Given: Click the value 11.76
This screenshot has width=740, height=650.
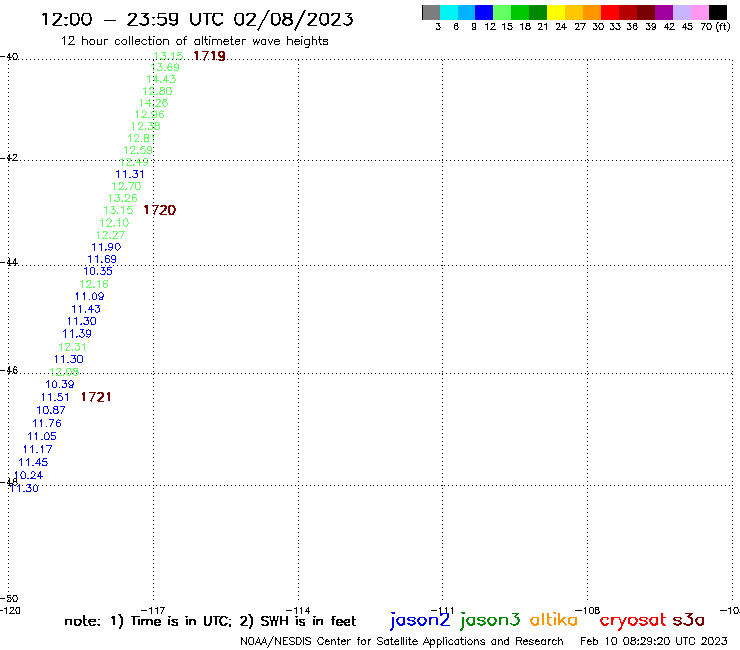Looking at the screenshot, I should click(47, 423).
